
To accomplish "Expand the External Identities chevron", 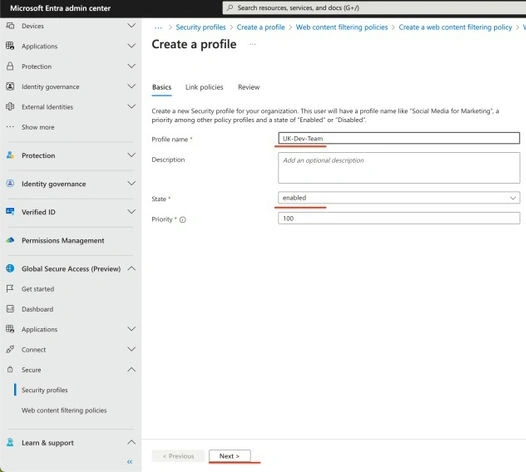I will 132,106.
